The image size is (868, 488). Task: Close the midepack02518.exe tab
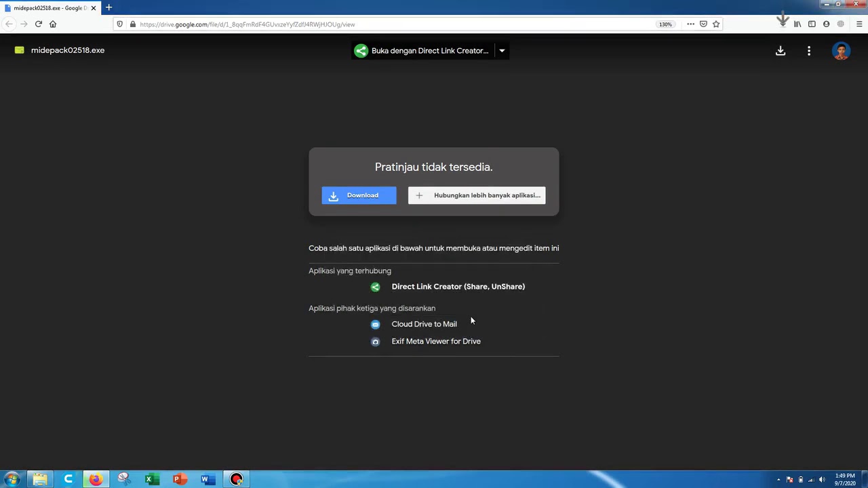[x=94, y=8]
